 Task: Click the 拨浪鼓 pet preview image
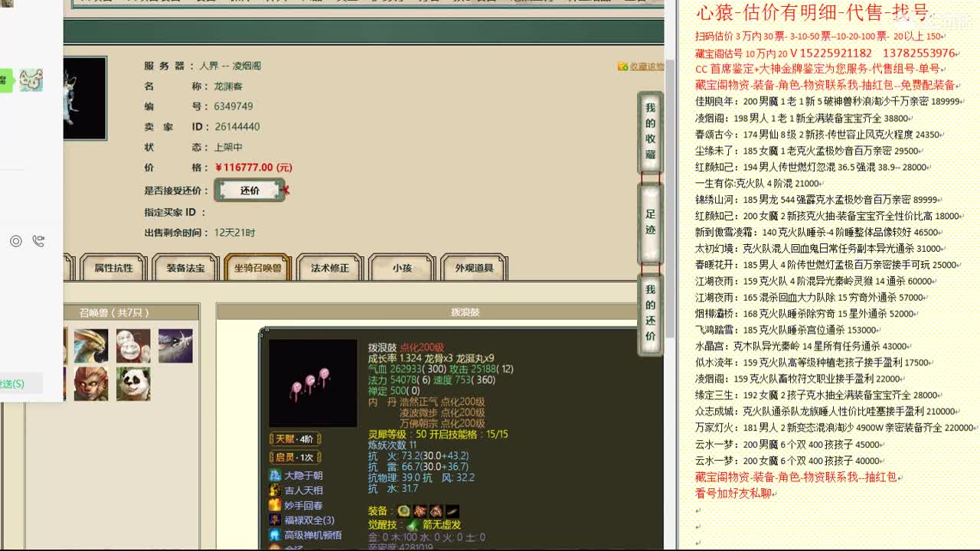pos(312,383)
